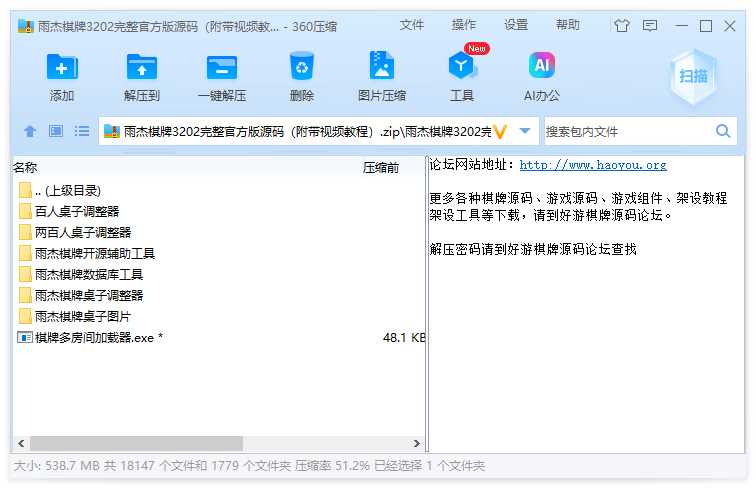756x488 pixels.
Task: Click the status bar text 大小: 538.7 MB
Action: (57, 466)
